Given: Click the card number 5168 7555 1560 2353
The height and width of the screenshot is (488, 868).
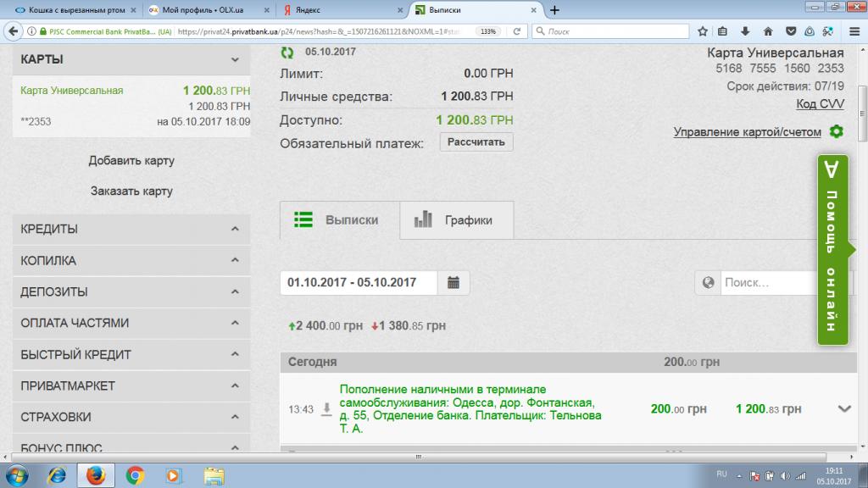Looking at the screenshot, I should (x=780, y=68).
